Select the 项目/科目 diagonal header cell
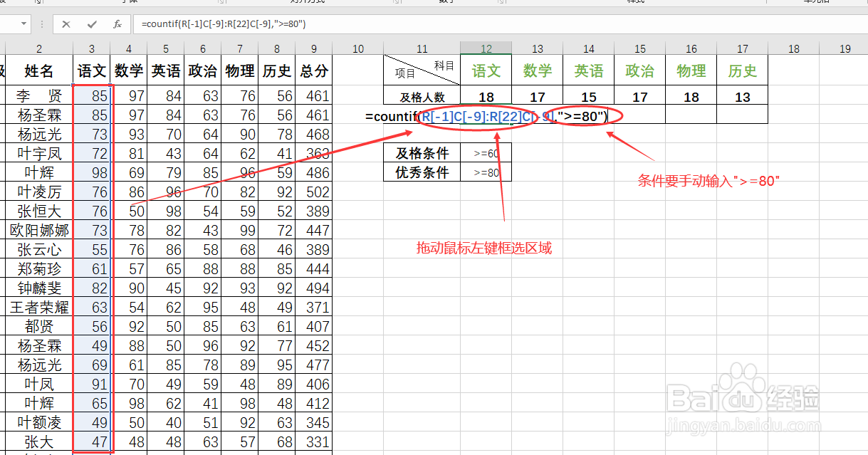This screenshot has height=455, width=868. [x=422, y=70]
